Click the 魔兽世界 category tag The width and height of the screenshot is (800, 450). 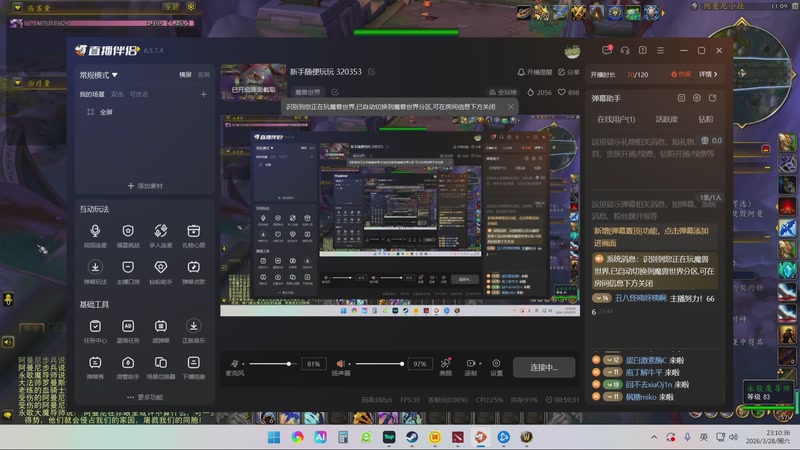tap(308, 92)
